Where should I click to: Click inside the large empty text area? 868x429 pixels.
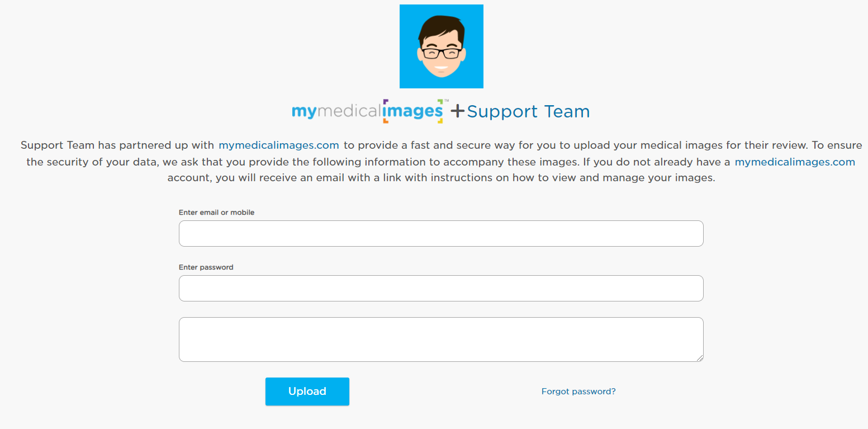pyautogui.click(x=440, y=339)
